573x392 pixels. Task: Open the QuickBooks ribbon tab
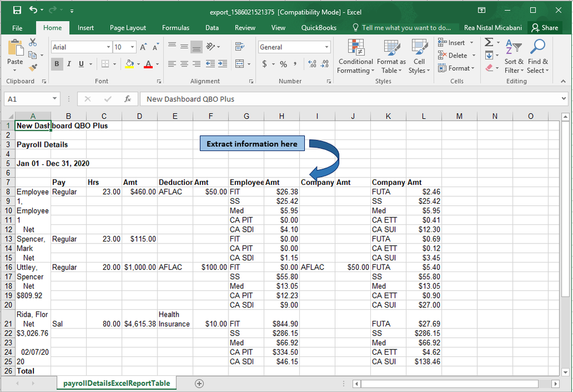point(319,28)
